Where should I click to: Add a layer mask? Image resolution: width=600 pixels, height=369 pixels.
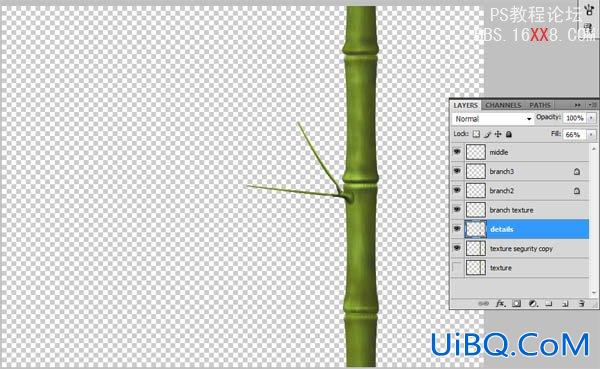pyautogui.click(x=517, y=304)
